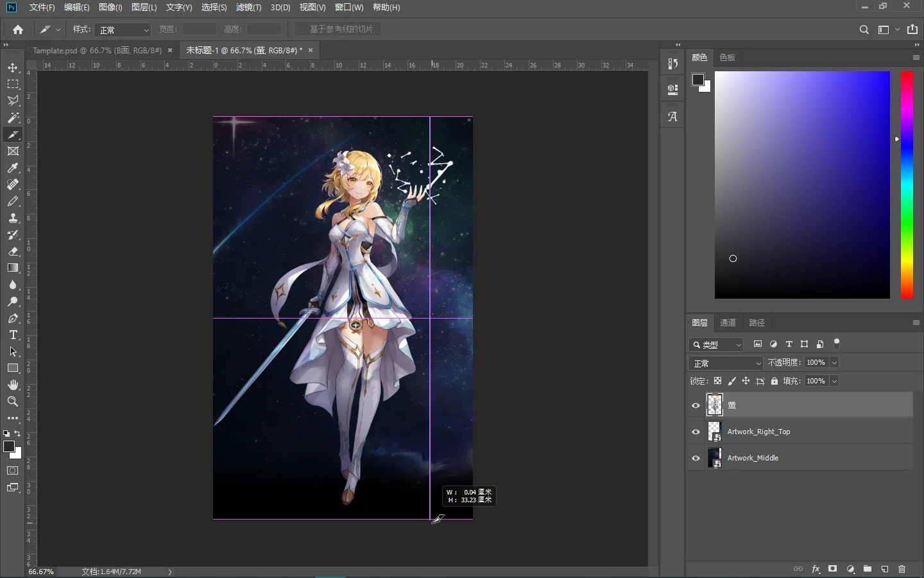Click the rainbow hue slider strip
Viewport: 924px width, 578px height.
point(907,185)
